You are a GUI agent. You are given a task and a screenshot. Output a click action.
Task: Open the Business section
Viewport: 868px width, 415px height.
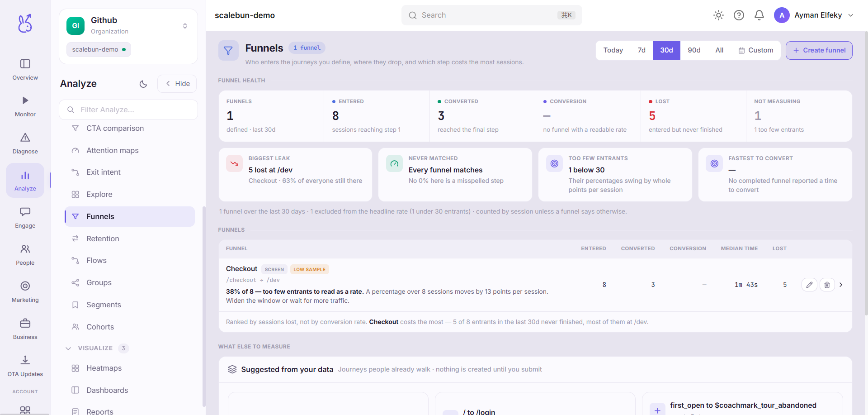point(25,329)
